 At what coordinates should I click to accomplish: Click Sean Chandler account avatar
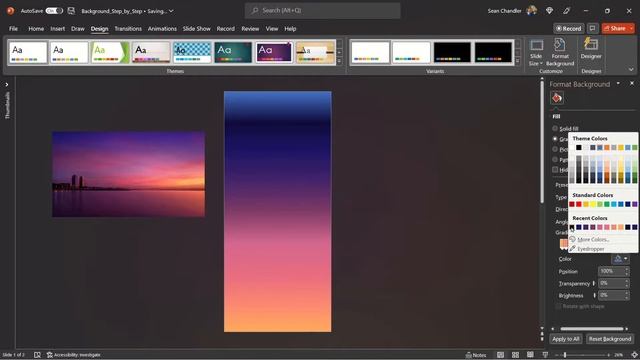point(531,11)
